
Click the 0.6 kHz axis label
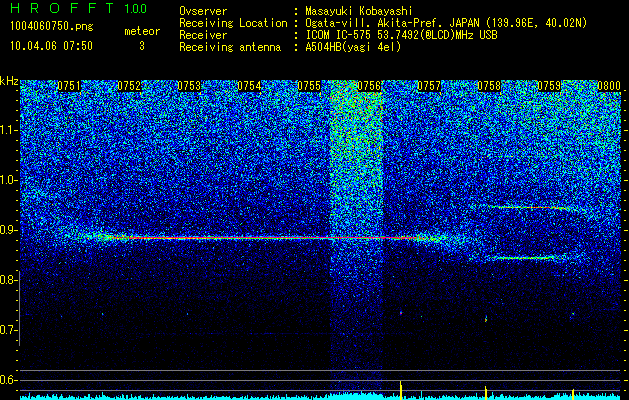pos(7,380)
